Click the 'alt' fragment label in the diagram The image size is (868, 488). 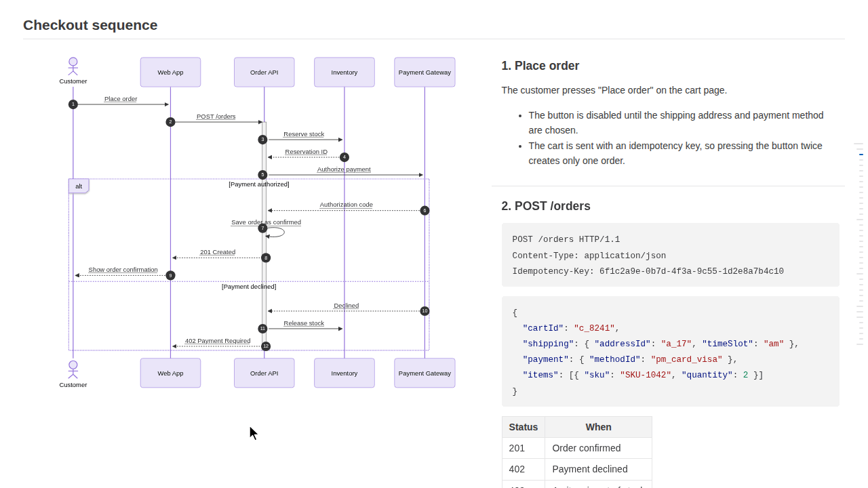pyautogui.click(x=79, y=186)
